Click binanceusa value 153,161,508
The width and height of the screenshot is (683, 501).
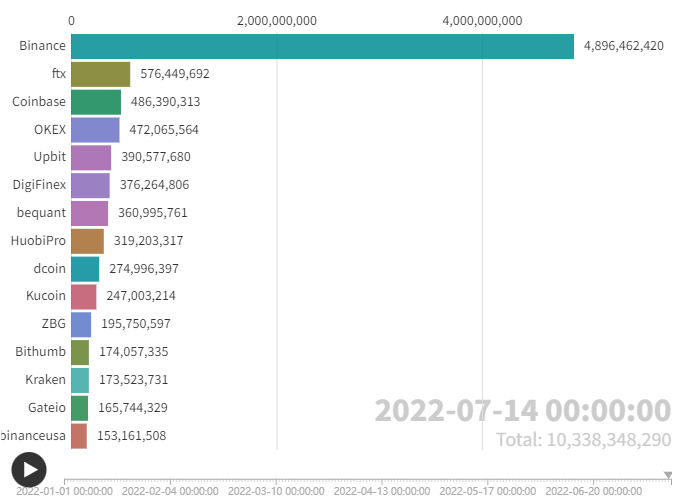[132, 435]
